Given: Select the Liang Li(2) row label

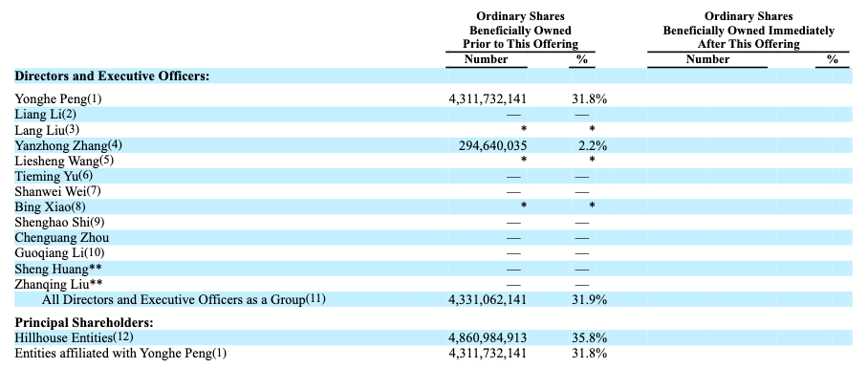Looking at the screenshot, I should tap(45, 115).
